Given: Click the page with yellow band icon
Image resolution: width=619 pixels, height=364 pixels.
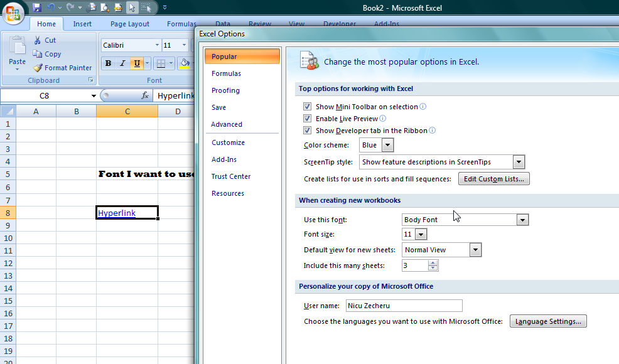Looking at the screenshot, I should (x=118, y=8).
